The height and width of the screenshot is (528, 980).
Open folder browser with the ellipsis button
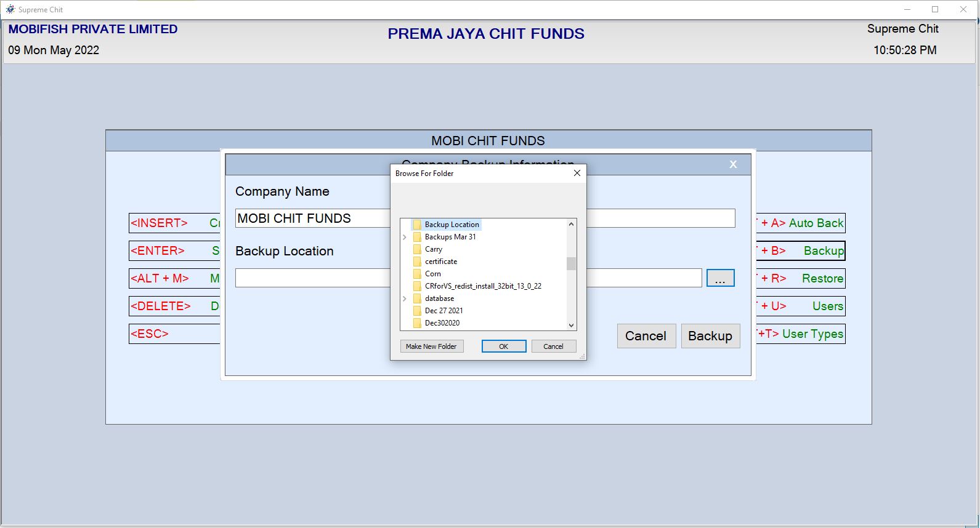coord(720,278)
